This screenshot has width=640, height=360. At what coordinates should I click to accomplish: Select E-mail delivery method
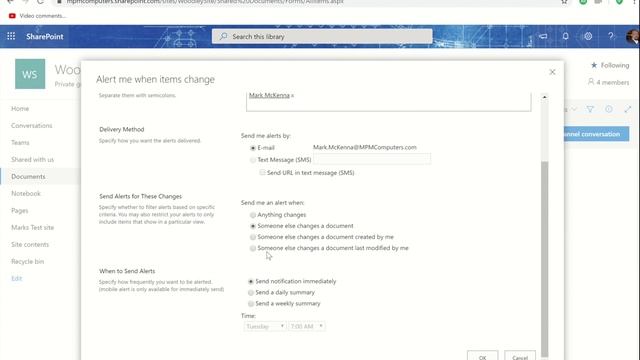[x=253, y=148]
